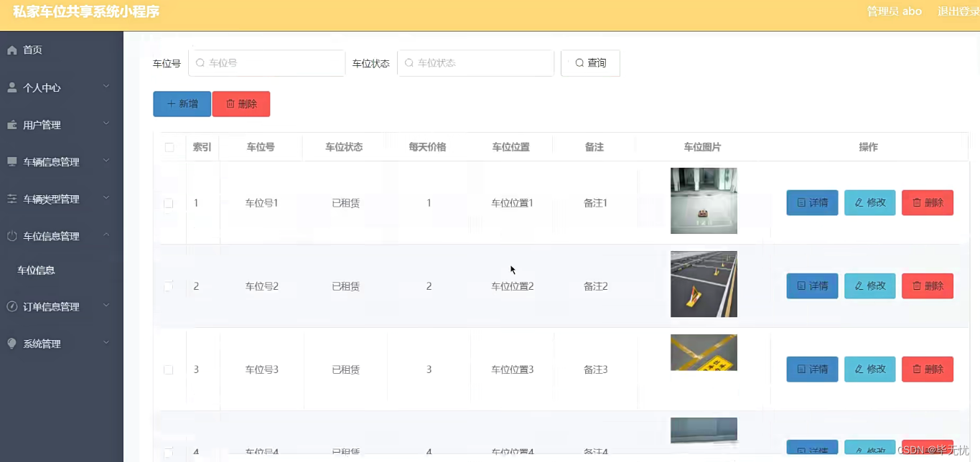
Task: Click the 每天价格 column header
Action: click(427, 147)
